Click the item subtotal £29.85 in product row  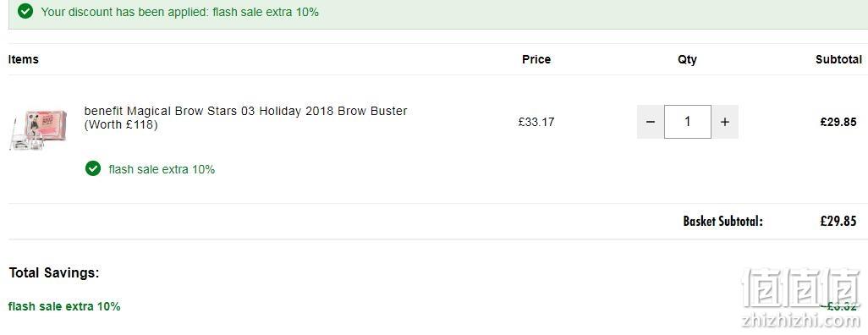pyautogui.click(x=838, y=122)
